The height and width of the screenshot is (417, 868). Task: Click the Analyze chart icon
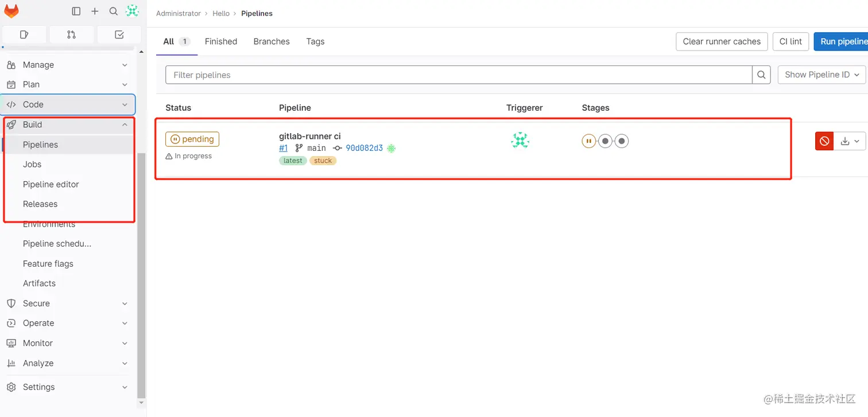click(11, 363)
